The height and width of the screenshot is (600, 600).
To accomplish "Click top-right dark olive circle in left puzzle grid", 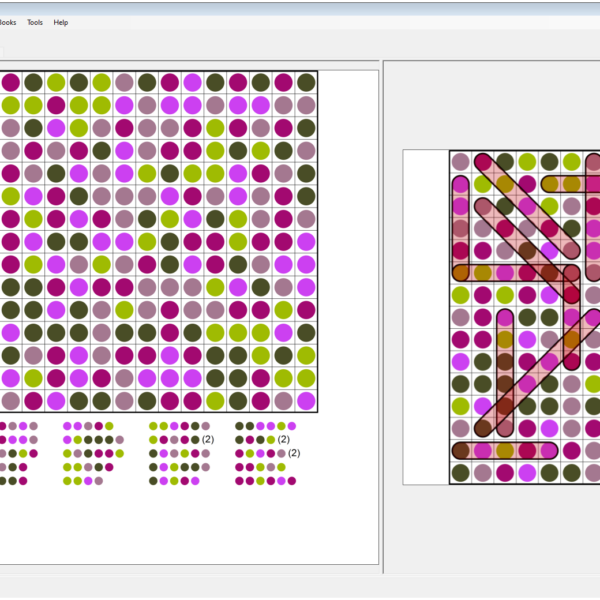I will pos(306,82).
